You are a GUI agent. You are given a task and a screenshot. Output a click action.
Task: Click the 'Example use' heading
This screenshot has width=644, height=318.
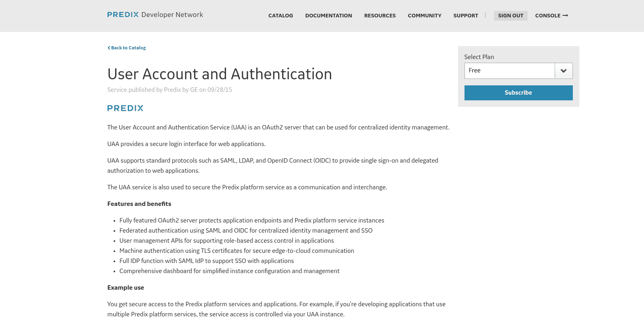pos(126,288)
